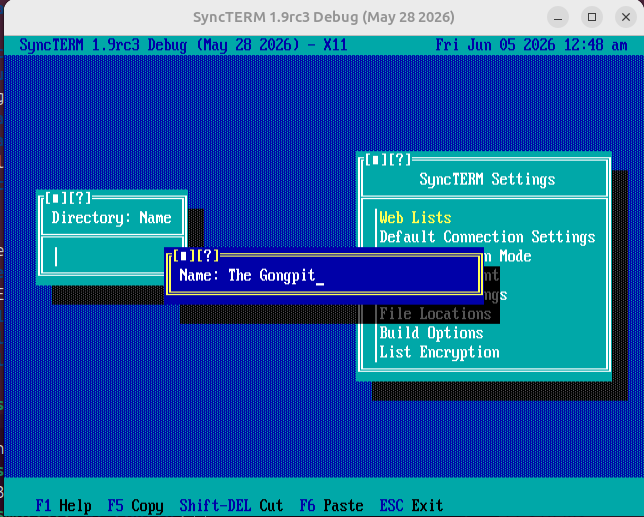Click the [■] close box on Name dialog
The image size is (644, 517).
click(183, 256)
